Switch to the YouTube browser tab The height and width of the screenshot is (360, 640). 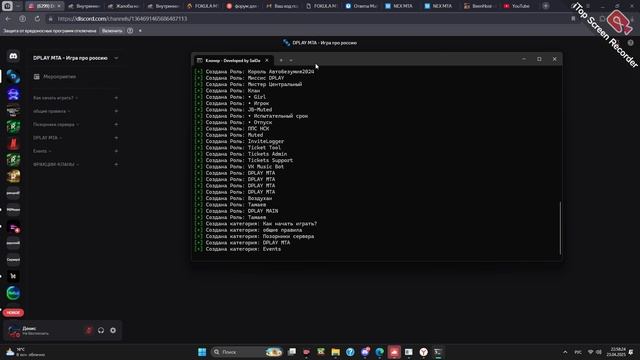tap(517, 6)
